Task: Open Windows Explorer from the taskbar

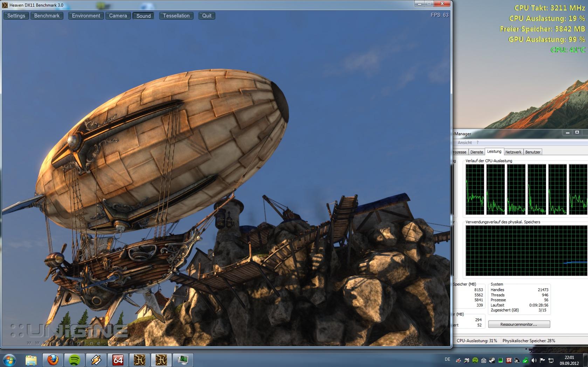Action: pos(31,360)
